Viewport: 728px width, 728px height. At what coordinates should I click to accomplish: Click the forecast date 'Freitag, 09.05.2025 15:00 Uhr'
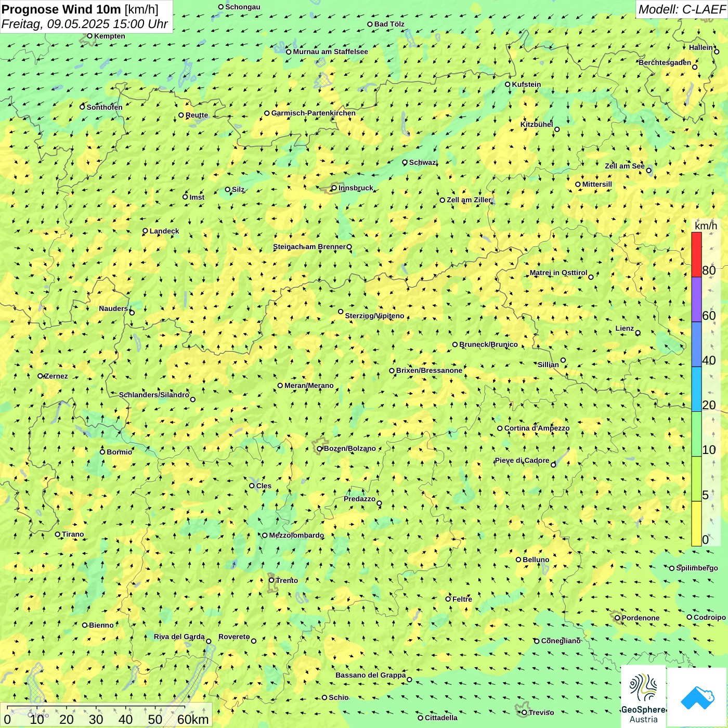(84, 24)
